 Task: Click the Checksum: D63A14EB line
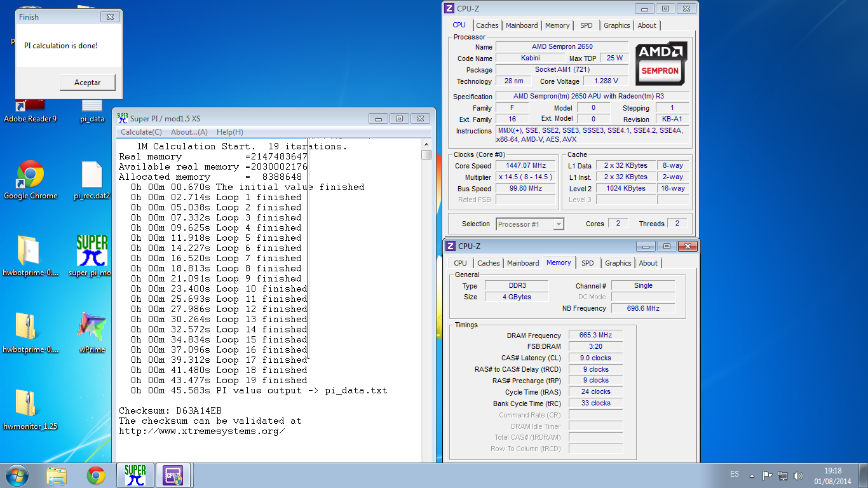tap(170, 411)
